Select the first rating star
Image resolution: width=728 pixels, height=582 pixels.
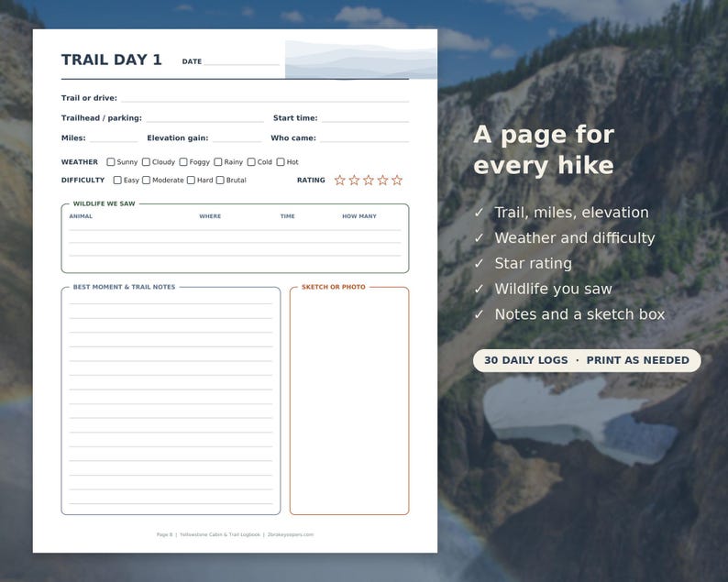click(x=340, y=180)
